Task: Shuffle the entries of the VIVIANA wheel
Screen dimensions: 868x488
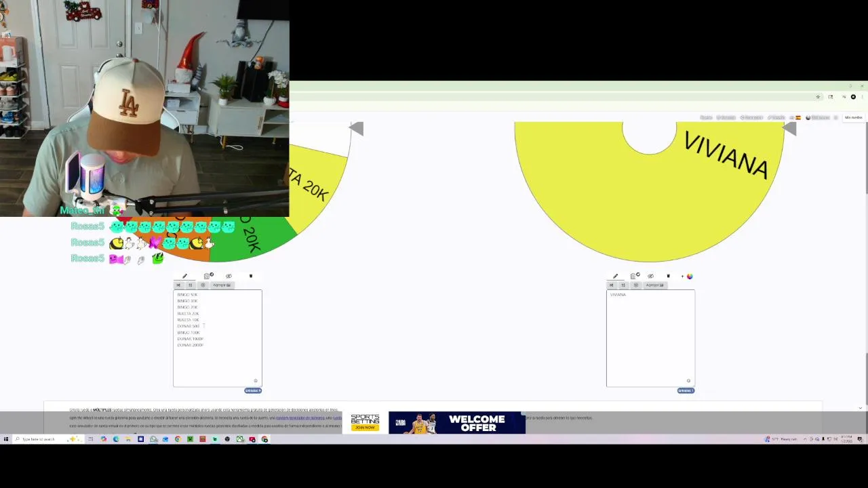Action: pyautogui.click(x=611, y=285)
